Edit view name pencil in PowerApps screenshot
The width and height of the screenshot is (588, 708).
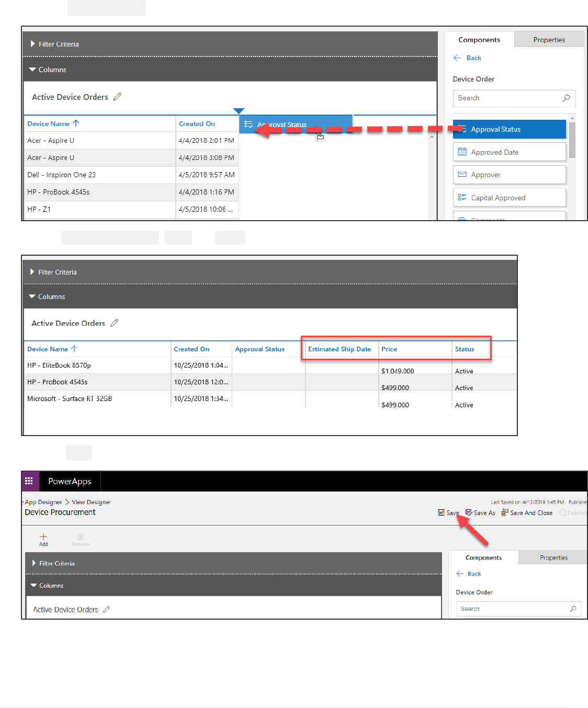pyautogui.click(x=106, y=610)
